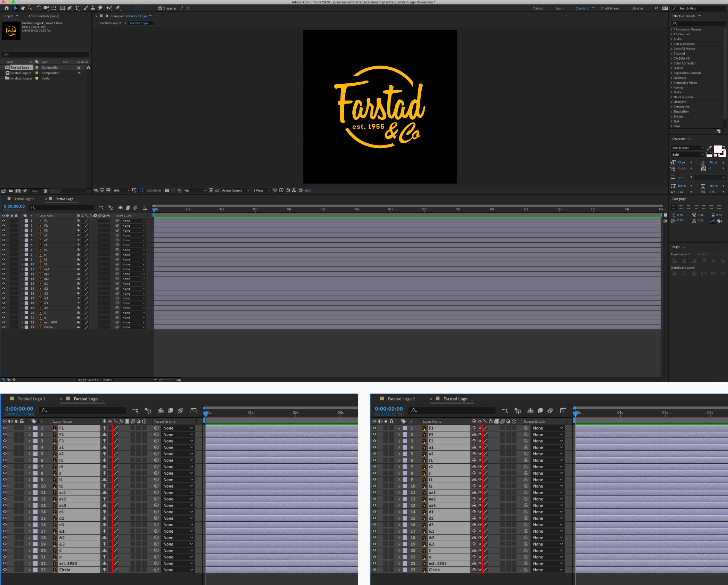
Task: Open the Active Camera dropdown
Action: [235, 191]
